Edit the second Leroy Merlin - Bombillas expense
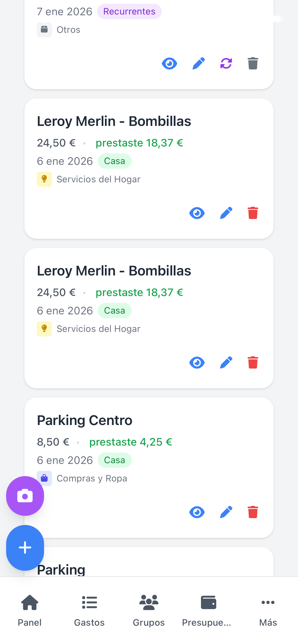298x644 pixels. (226, 362)
